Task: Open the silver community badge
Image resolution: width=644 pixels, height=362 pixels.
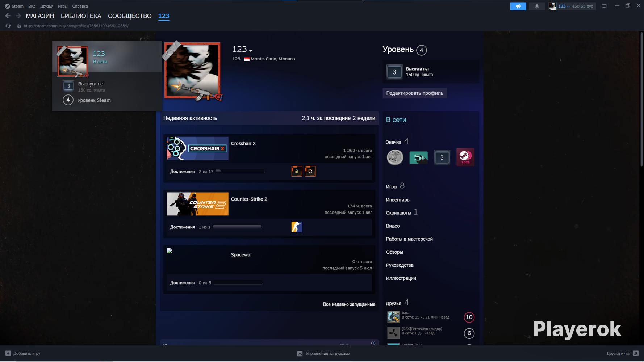Action: [x=395, y=157]
